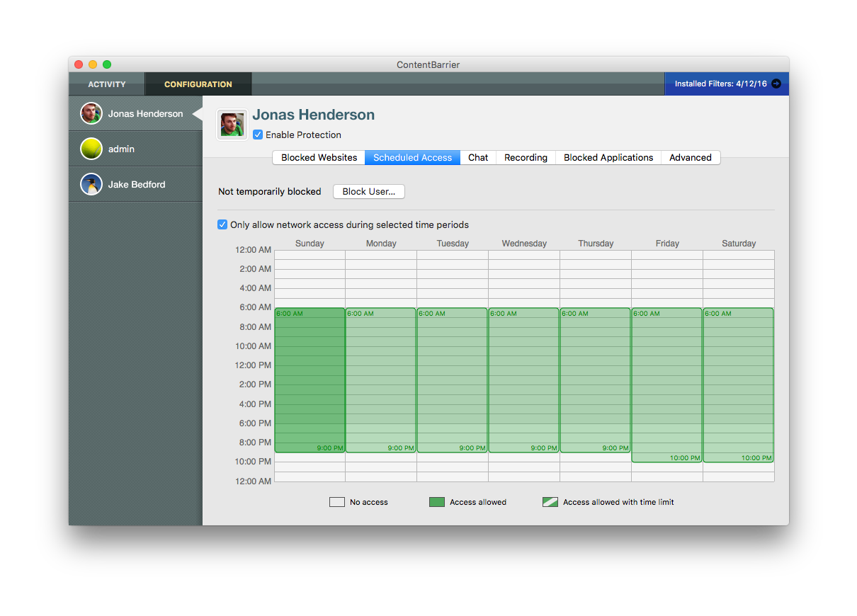Go to the Advanced tab
Viewport: 857px width, 616px height.
click(x=691, y=157)
